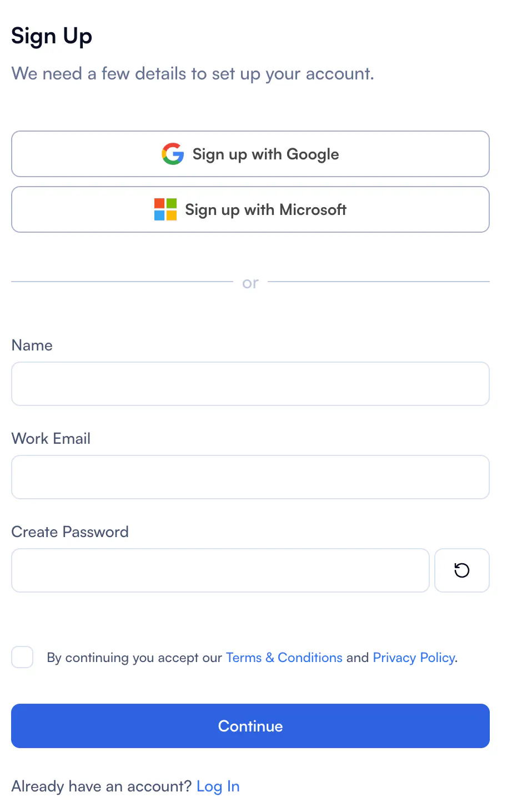The image size is (512, 812).
Task: Select the Create Password text box
Action: pyautogui.click(x=220, y=570)
